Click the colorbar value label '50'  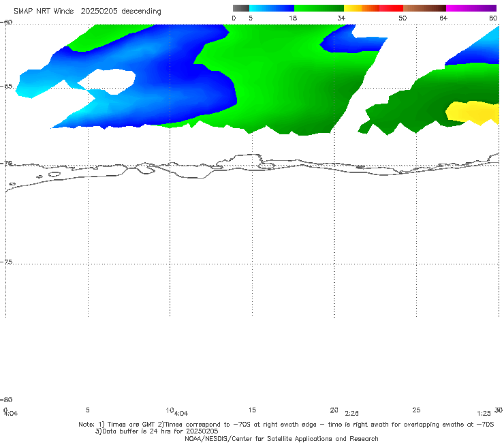(x=403, y=18)
